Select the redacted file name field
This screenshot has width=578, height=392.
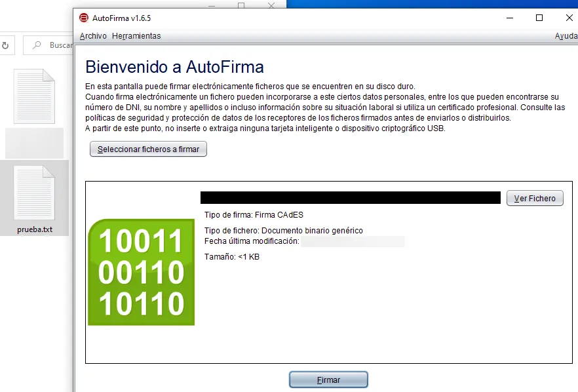coord(349,198)
